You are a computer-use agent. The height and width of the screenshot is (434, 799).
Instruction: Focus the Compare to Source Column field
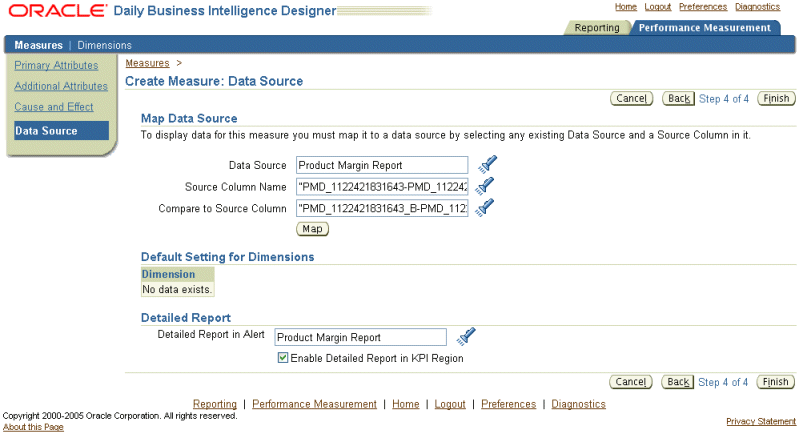click(x=382, y=208)
